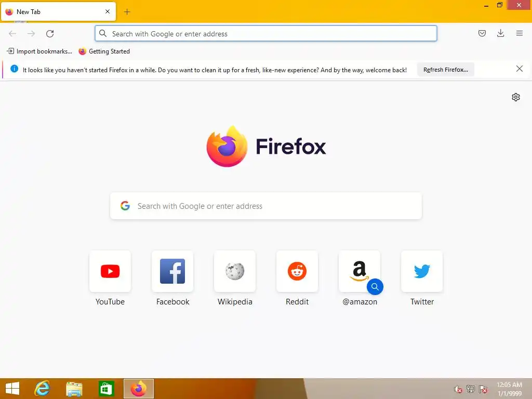Open the Windows Start button
532x399 pixels.
[x=12, y=389]
